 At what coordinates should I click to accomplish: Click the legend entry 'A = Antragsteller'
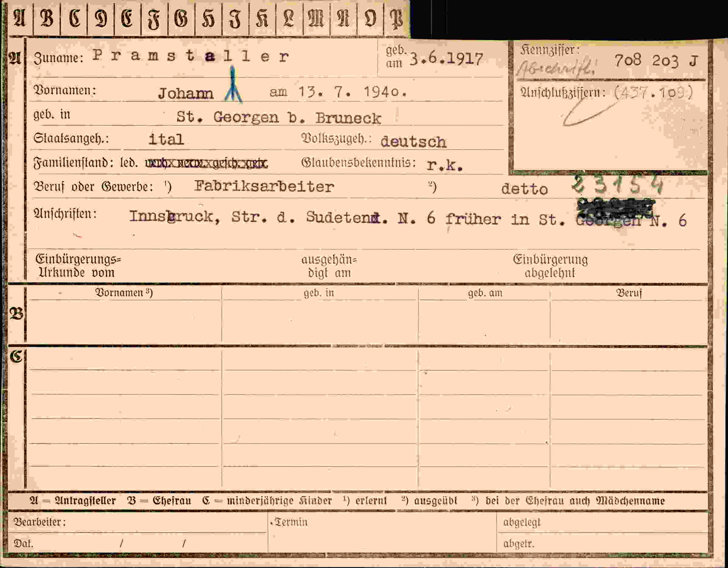72,500
